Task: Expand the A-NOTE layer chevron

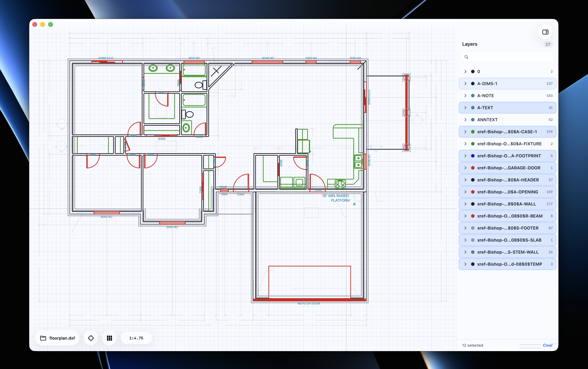Action: [465, 96]
